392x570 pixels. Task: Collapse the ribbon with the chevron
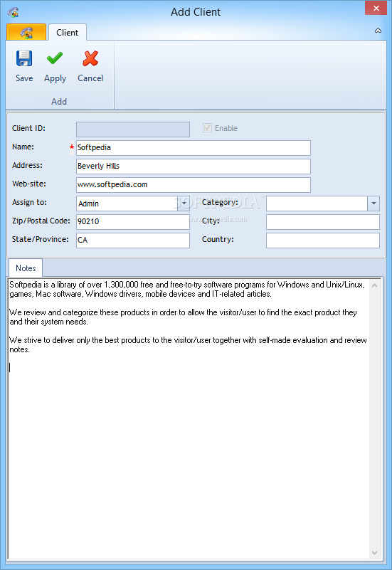[x=378, y=31]
